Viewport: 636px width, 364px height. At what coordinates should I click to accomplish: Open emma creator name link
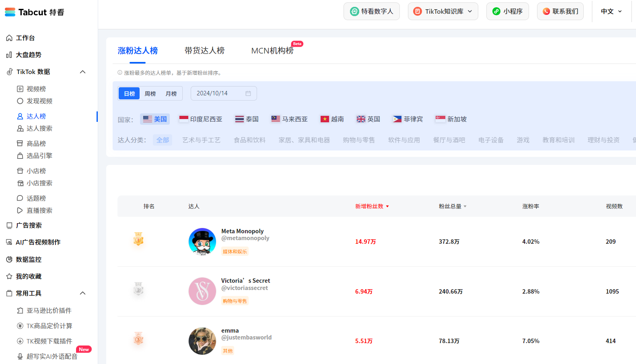point(230,331)
